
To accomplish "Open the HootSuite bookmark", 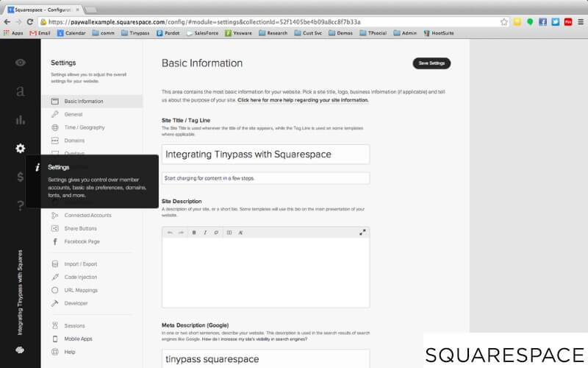I will (439, 33).
